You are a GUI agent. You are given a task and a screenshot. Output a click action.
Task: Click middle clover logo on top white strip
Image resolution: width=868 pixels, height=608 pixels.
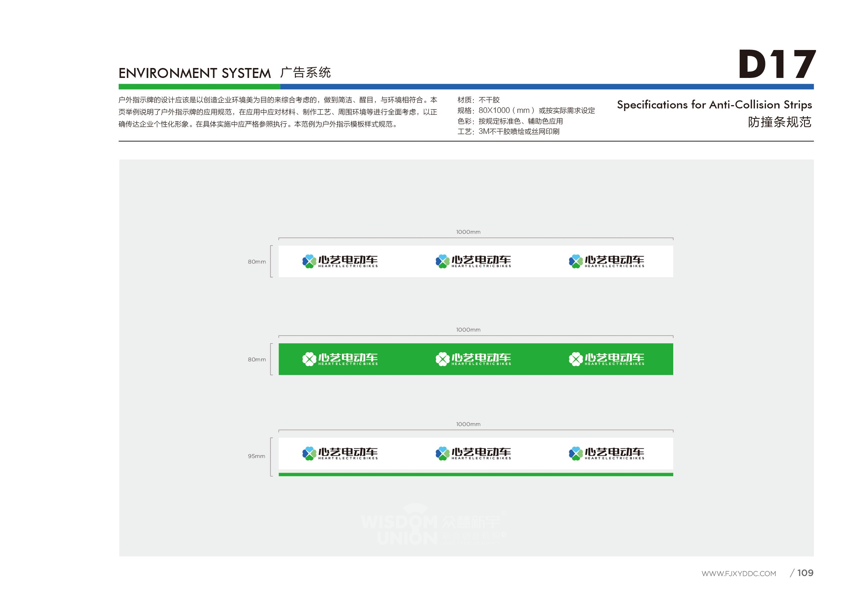click(x=442, y=261)
